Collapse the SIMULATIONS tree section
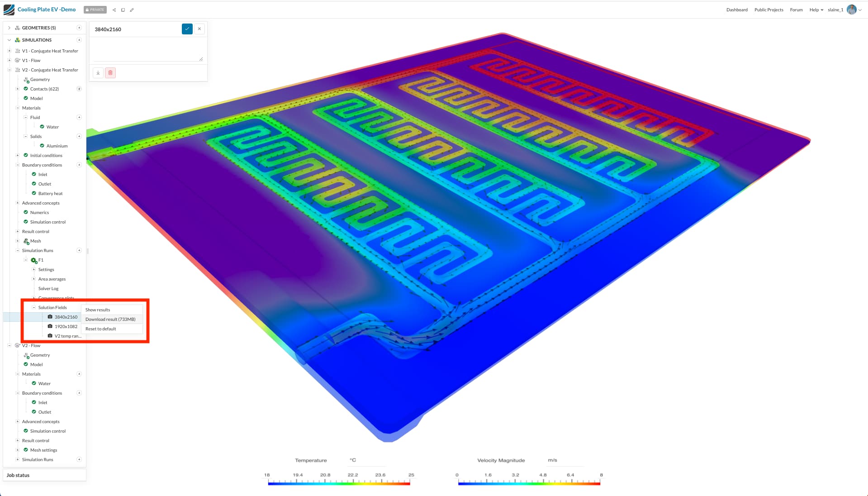Image resolution: width=868 pixels, height=496 pixels. [x=9, y=40]
